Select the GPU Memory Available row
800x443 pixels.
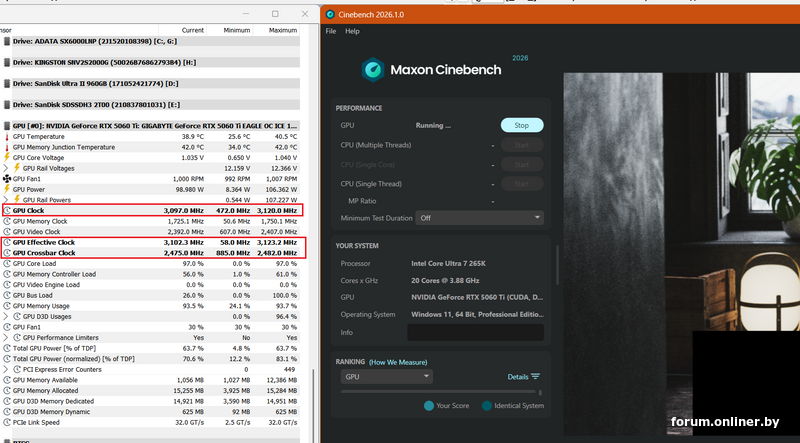click(151, 380)
